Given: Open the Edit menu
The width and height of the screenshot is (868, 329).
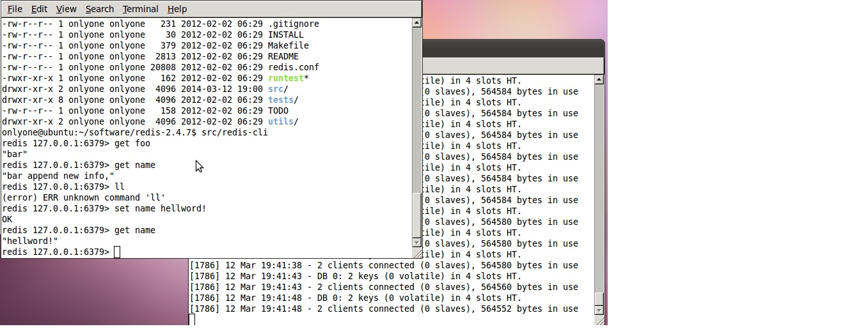Looking at the screenshot, I should [x=39, y=9].
